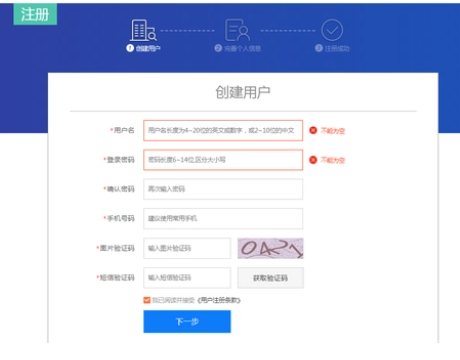Focus the 手机号码 input field

click(x=223, y=218)
